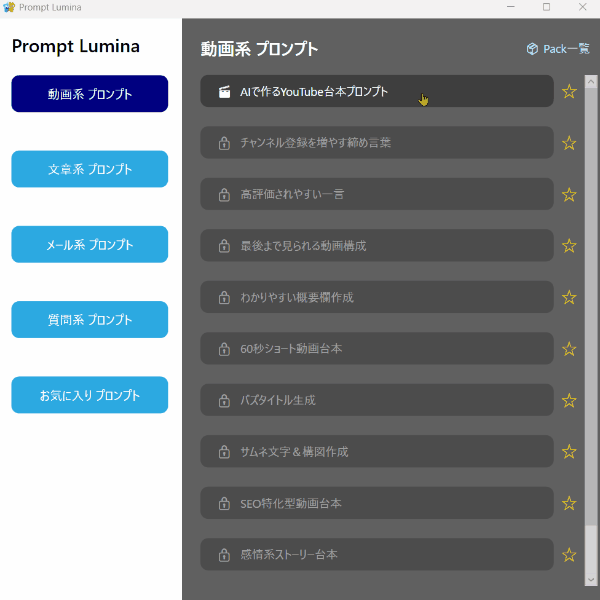Open the バズタイトル生成 prompt
The height and width of the screenshot is (600, 600).
377,400
